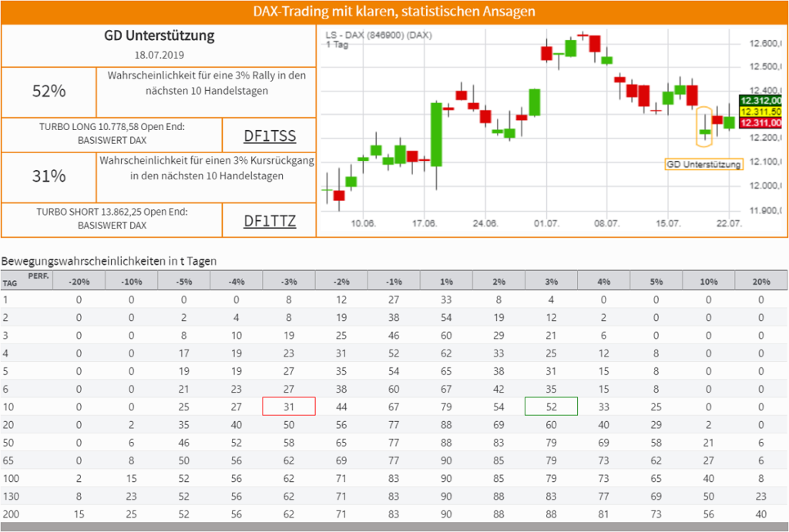Click the GD Unterstützung annotation label in chart
The height and width of the screenshot is (532, 789).
tap(703, 165)
